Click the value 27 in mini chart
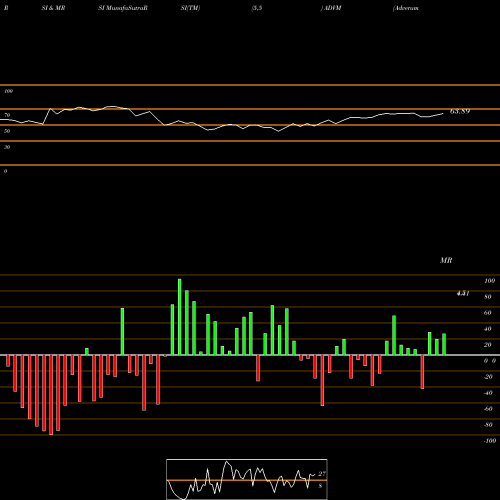The height and width of the screenshot is (500, 500). click(x=322, y=474)
